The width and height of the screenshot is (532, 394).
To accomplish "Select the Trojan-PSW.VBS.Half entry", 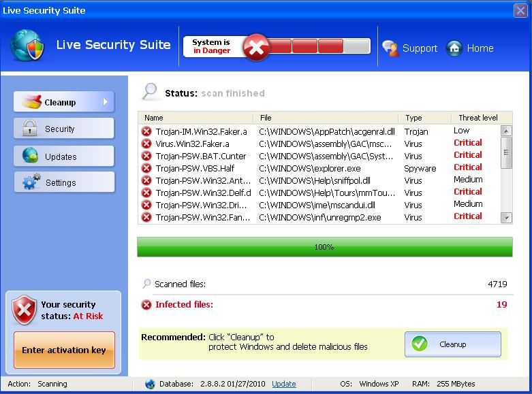I will click(x=195, y=168).
